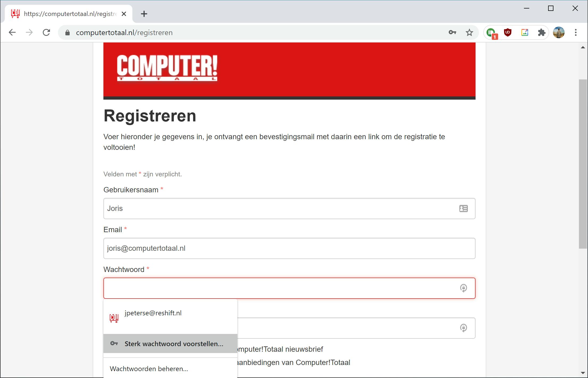588x378 pixels.
Task: Reload the current page
Action: point(47,32)
